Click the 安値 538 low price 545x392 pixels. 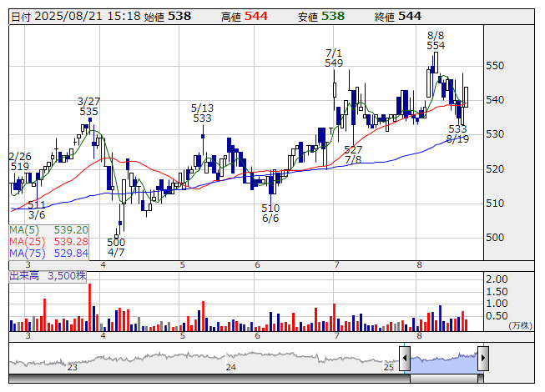point(321,17)
